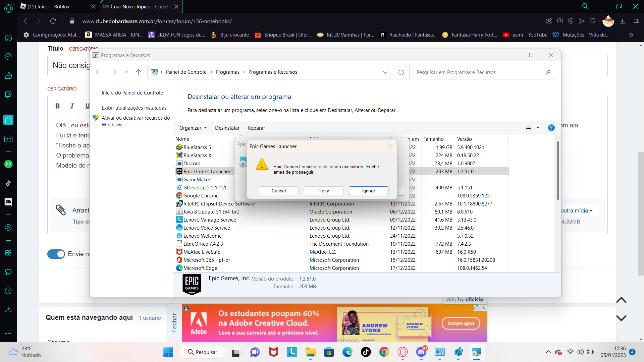This screenshot has width=644, height=362.
Task: Click Desinstalar in the toolbar
Action: pos(227,128)
